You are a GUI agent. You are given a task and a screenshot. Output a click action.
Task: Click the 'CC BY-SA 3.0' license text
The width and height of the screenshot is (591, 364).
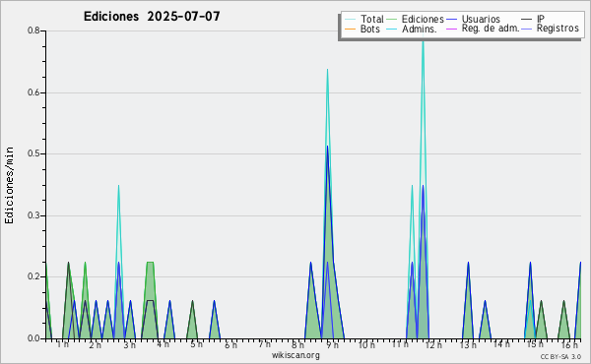(560, 356)
